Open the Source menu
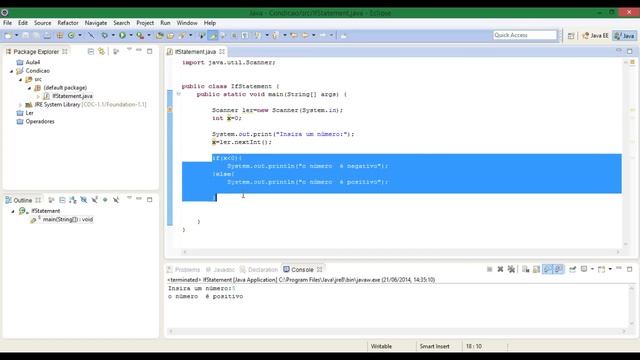 point(42,23)
